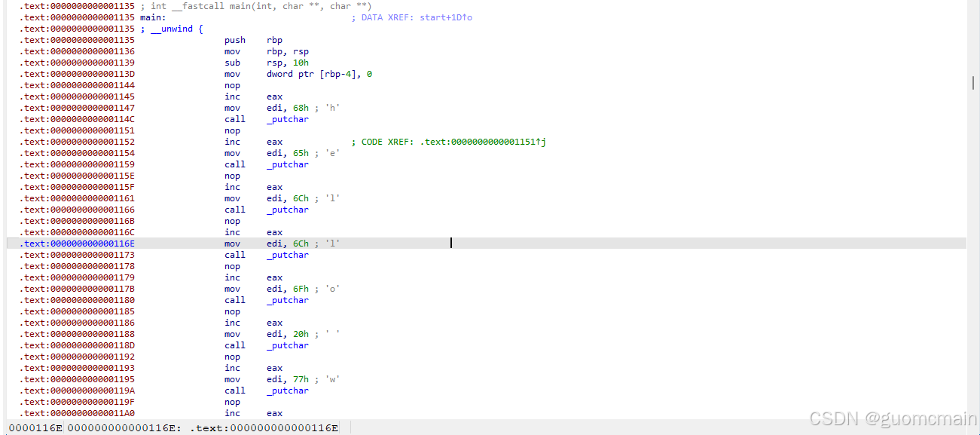Image resolution: width=980 pixels, height=435 pixels.
Task: Click the 68h 'h' character operand
Action: pos(301,108)
